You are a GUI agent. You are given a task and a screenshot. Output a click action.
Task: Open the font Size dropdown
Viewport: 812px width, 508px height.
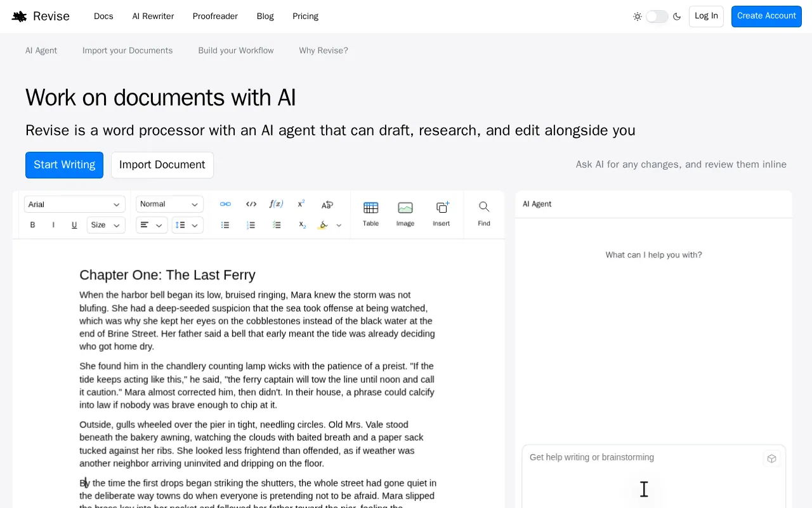(106, 225)
